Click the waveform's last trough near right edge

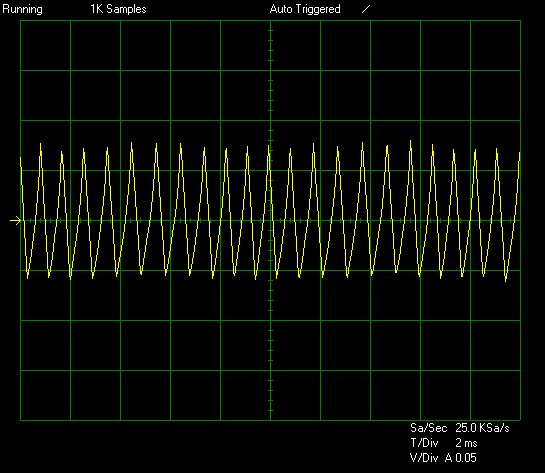[505, 280]
